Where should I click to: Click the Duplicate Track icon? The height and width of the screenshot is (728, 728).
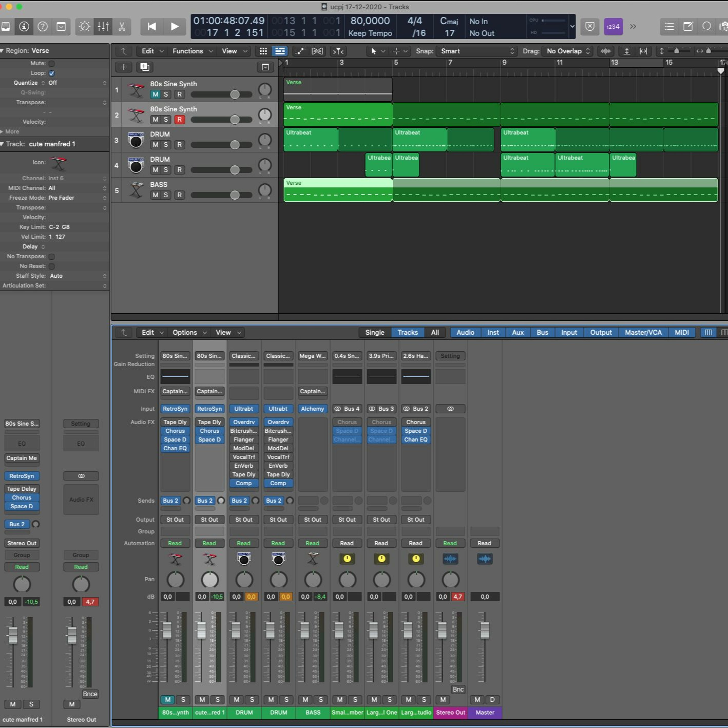[x=145, y=67]
